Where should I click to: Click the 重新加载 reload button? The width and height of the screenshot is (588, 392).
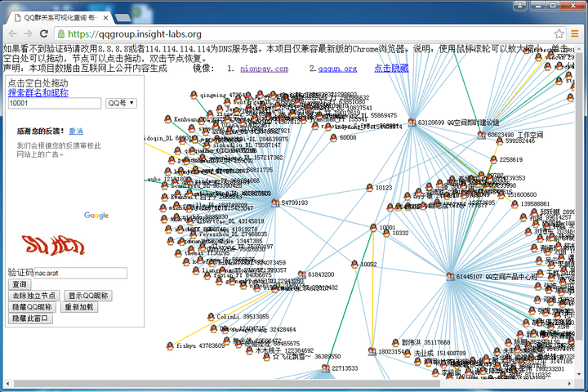pyautogui.click(x=79, y=307)
